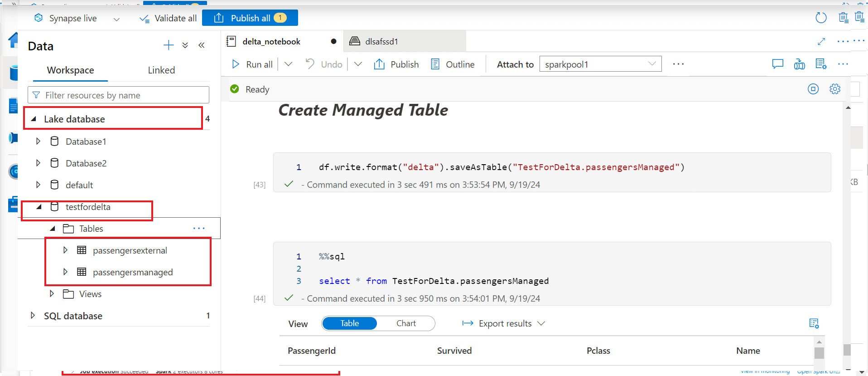Open the notebook settings gear

(835, 89)
